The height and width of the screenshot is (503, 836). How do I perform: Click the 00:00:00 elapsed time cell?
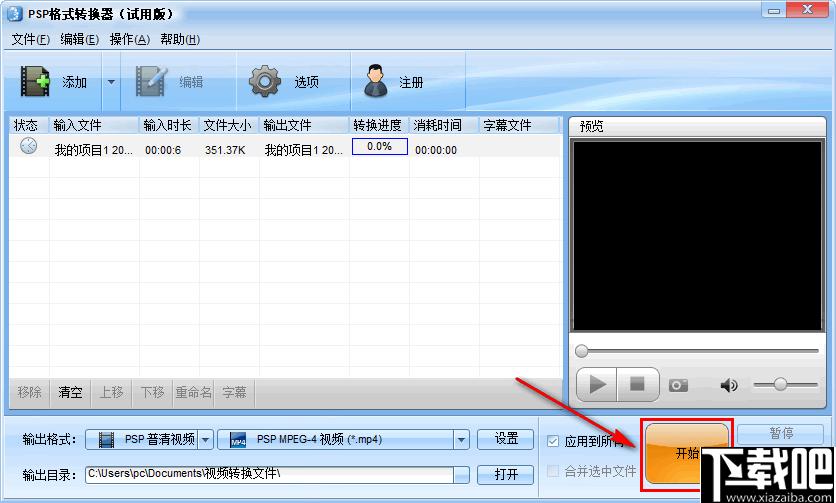(436, 150)
